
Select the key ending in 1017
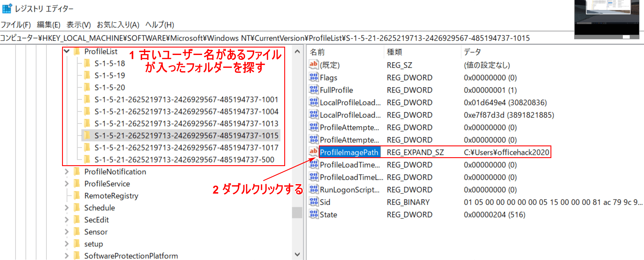coord(186,148)
